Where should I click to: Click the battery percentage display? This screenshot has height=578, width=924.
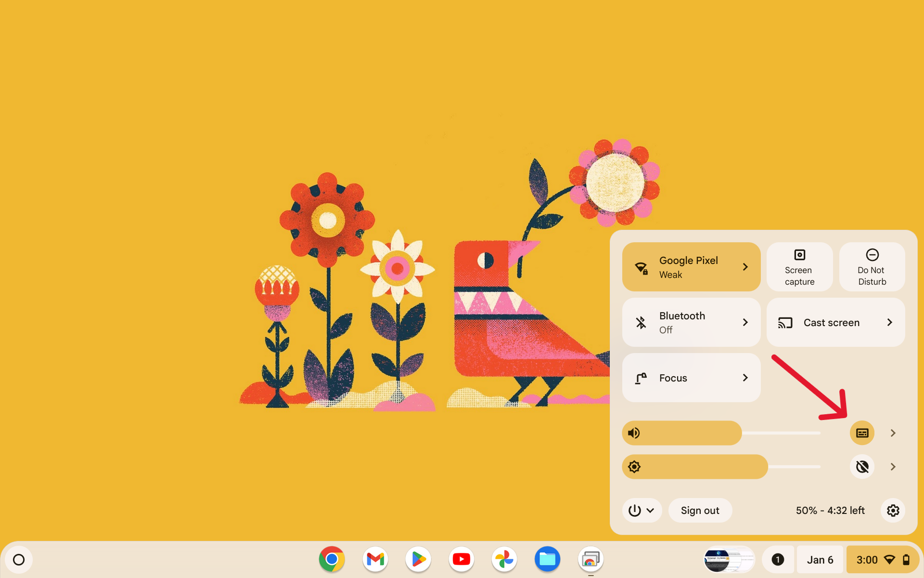[830, 510]
